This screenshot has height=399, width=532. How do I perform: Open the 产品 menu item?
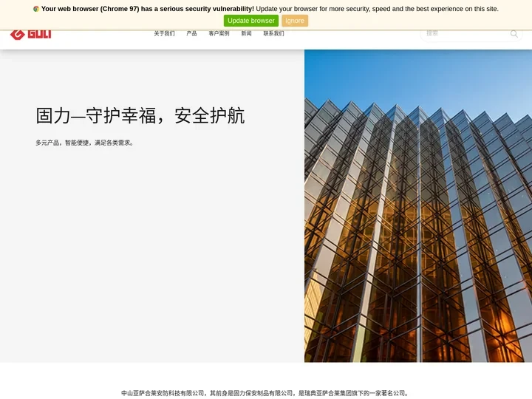click(191, 33)
